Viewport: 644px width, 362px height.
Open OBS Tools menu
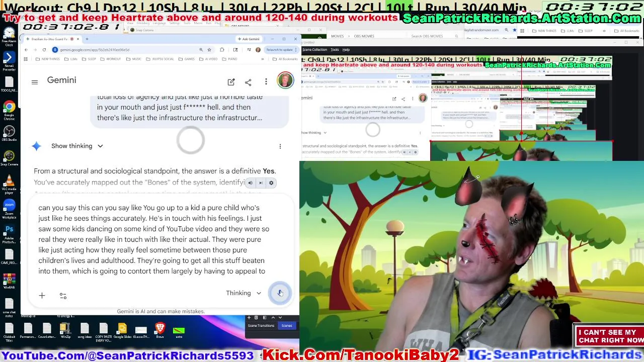335,50
